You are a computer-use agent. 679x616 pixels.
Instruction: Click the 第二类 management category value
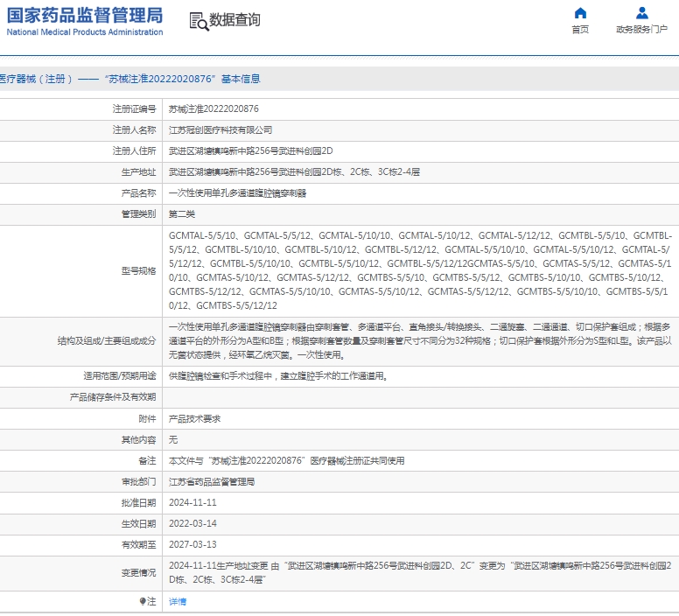182,214
